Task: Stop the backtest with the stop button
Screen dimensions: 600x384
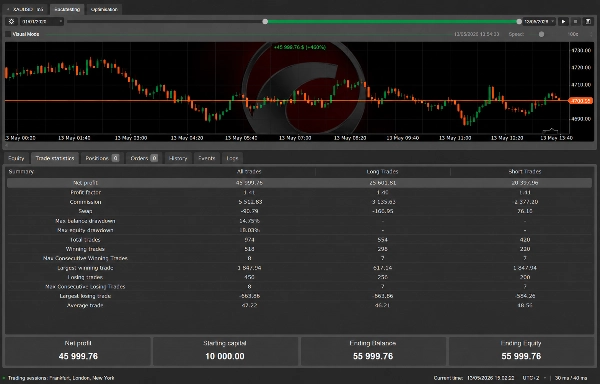Action: tap(576, 21)
